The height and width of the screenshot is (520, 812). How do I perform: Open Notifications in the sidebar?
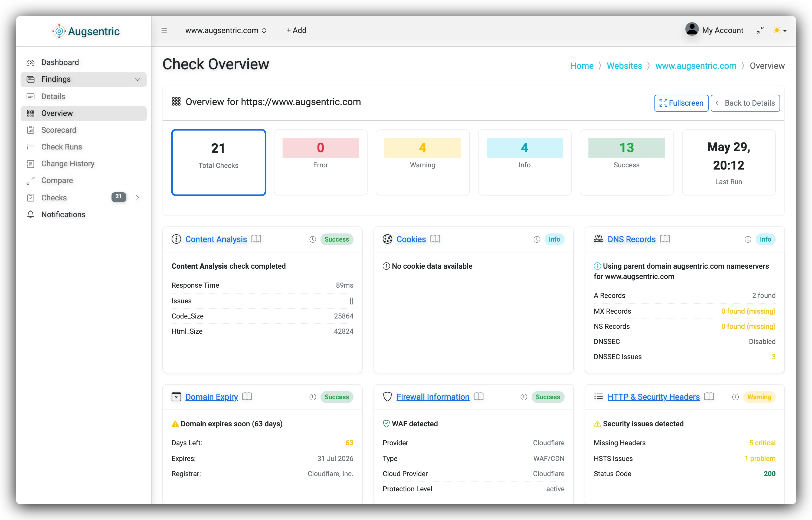[x=83, y=214]
